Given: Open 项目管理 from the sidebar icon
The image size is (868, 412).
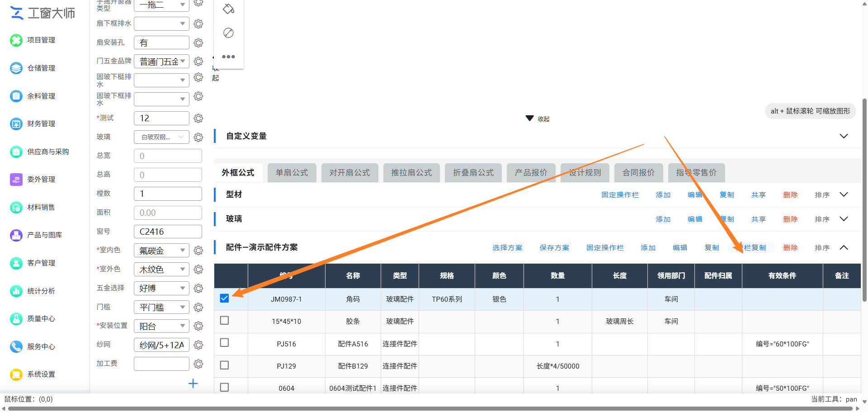Looking at the screenshot, I should (16, 40).
